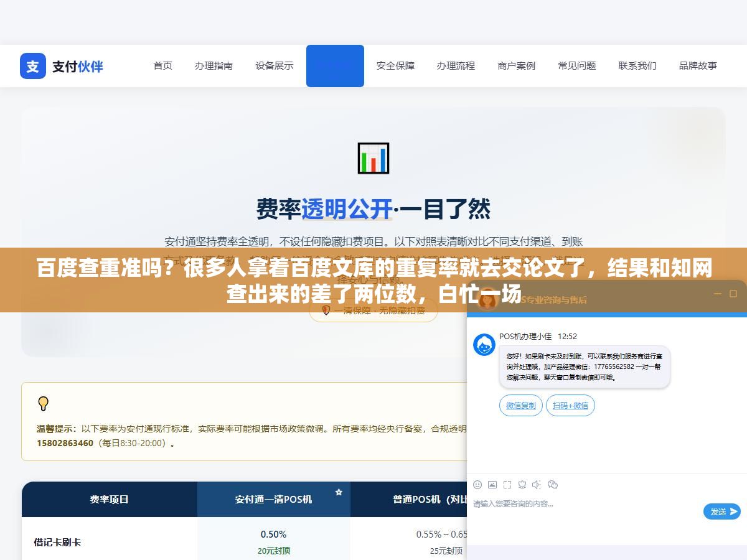Click the 20元封顶 green text
Viewport: 747px width, 560px height.
273,551
